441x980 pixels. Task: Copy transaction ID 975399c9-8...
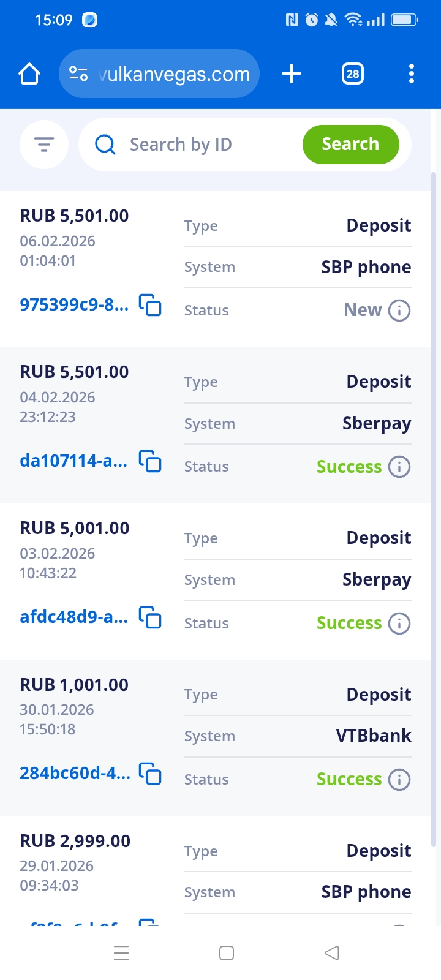pyautogui.click(x=150, y=304)
